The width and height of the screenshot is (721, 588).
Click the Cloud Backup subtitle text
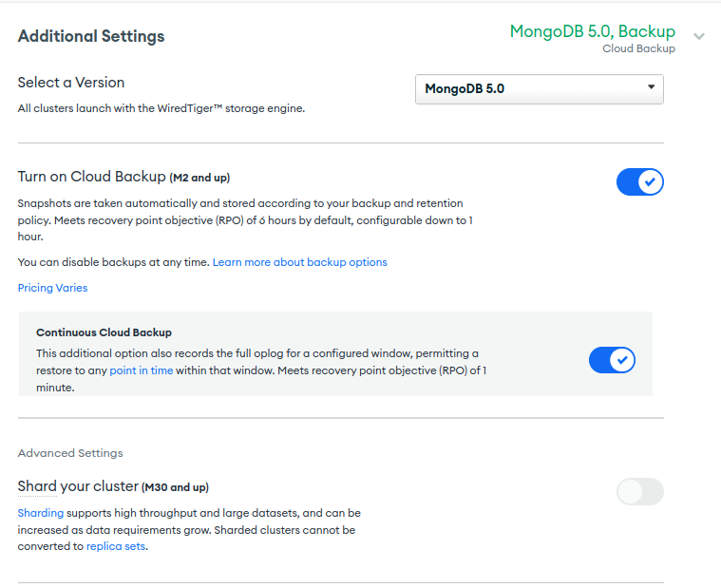[x=638, y=48]
